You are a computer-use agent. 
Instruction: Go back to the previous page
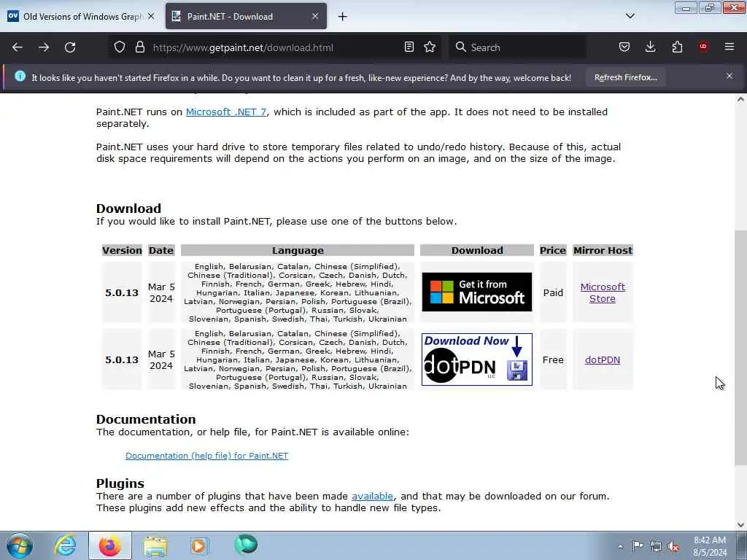[x=18, y=47]
